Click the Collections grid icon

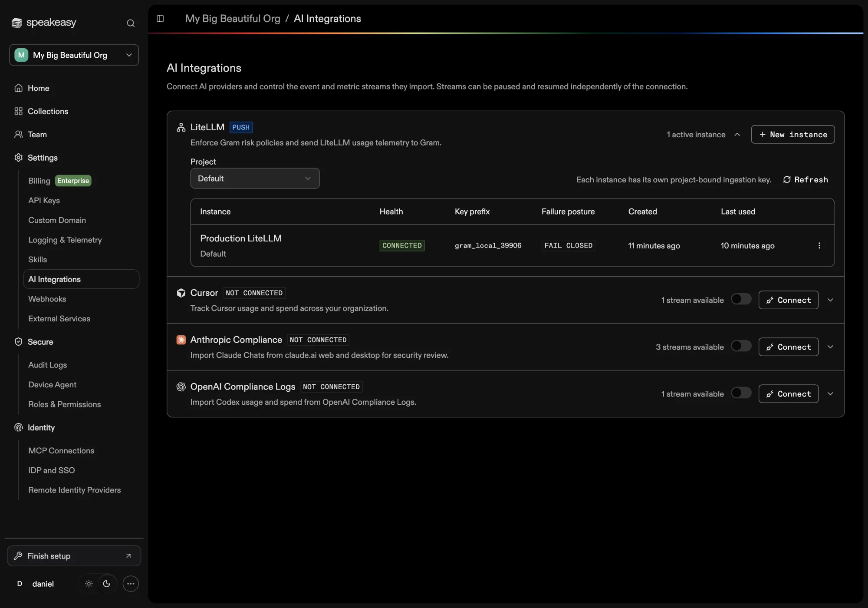(18, 111)
